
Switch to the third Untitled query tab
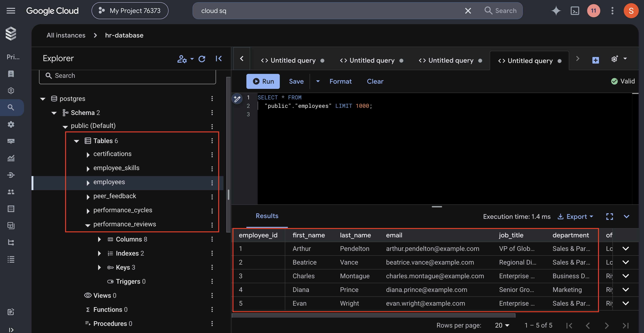coord(450,60)
